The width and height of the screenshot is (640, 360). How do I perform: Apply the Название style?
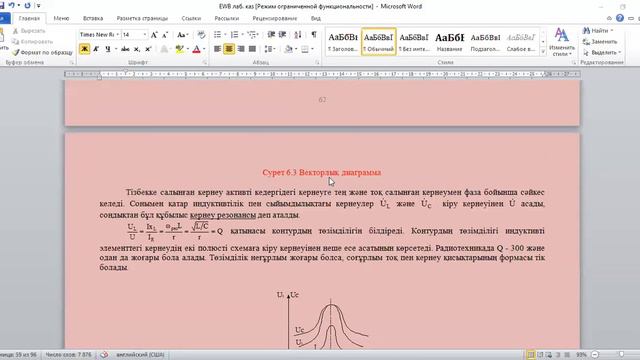coord(449,42)
